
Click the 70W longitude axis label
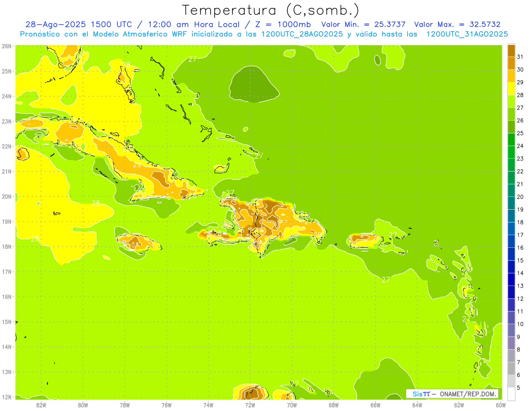(x=292, y=405)
